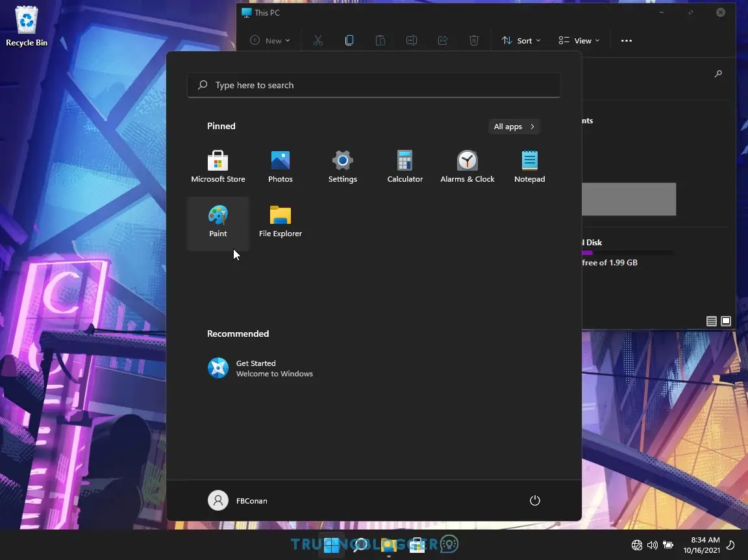The height and width of the screenshot is (560, 748).
Task: Click the This PC window title
Action: [x=267, y=13]
